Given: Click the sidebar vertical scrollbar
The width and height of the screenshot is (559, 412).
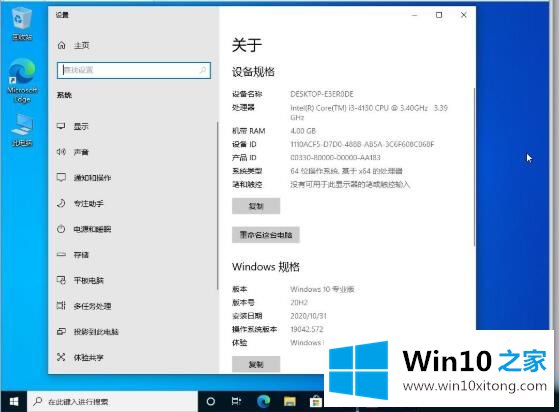Looking at the screenshot, I should pos(217,205).
